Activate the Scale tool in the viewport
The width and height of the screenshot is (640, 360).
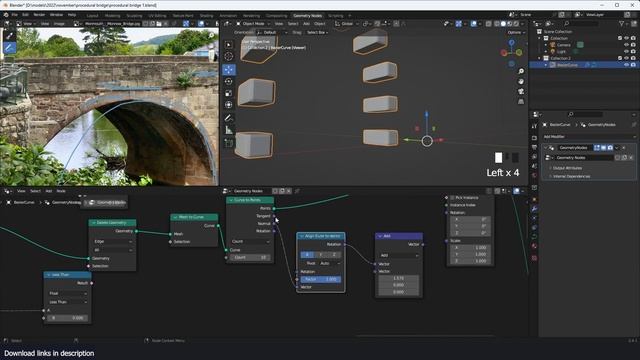click(x=229, y=93)
